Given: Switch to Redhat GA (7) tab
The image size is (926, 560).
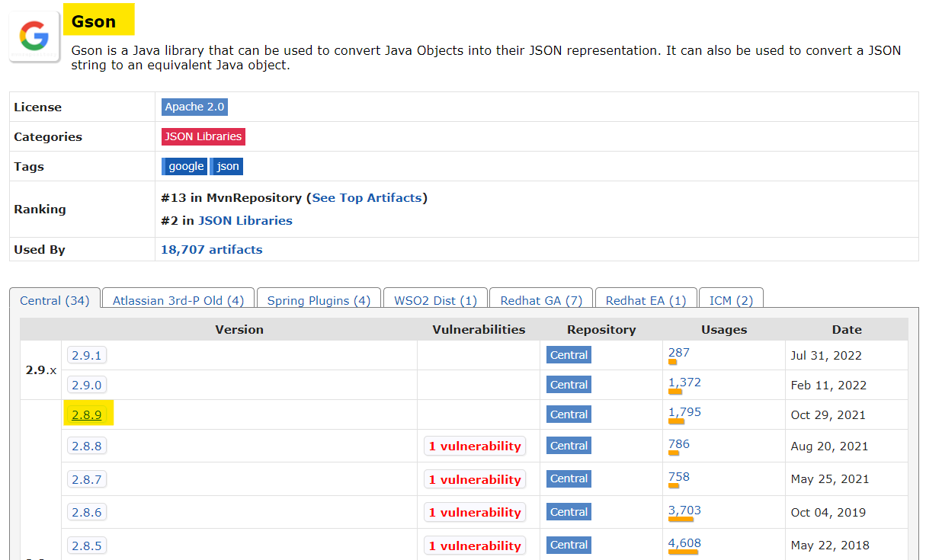Looking at the screenshot, I should pyautogui.click(x=541, y=300).
